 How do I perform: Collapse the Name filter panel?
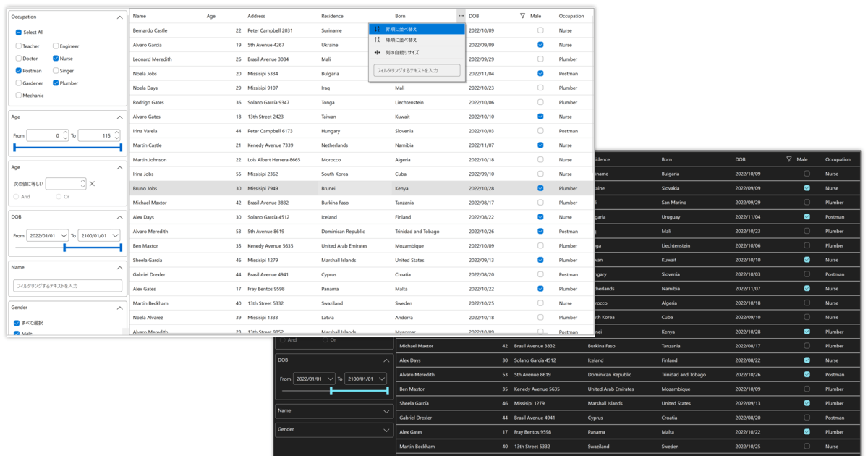pyautogui.click(x=119, y=267)
